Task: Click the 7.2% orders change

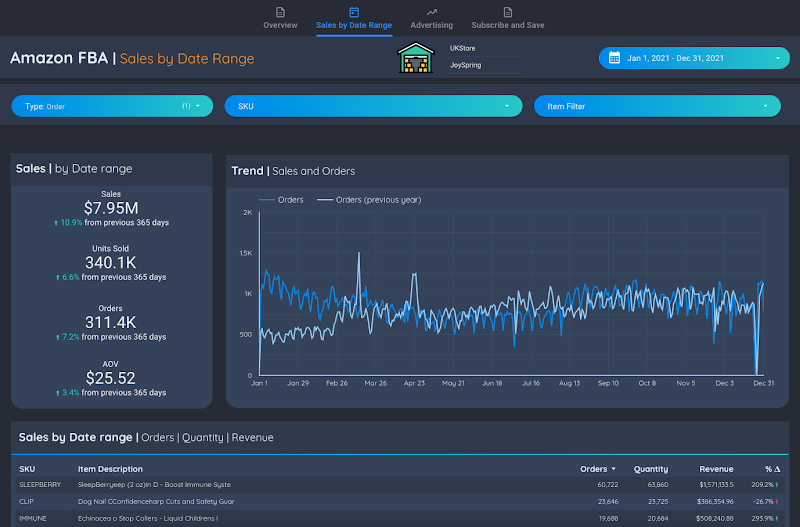Action: point(67,337)
